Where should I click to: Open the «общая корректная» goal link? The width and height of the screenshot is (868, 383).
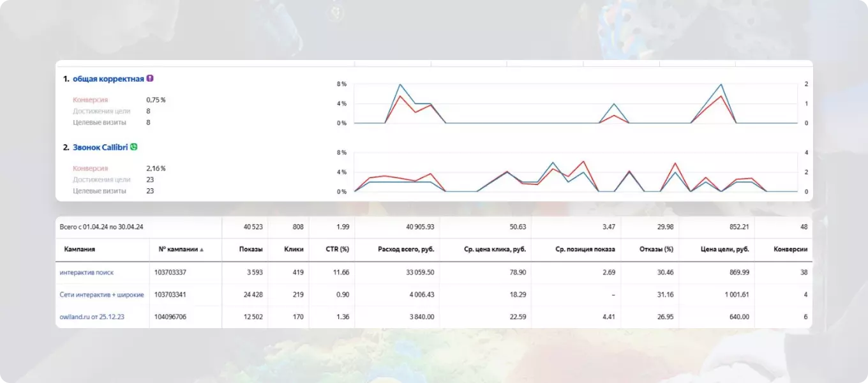[108, 79]
